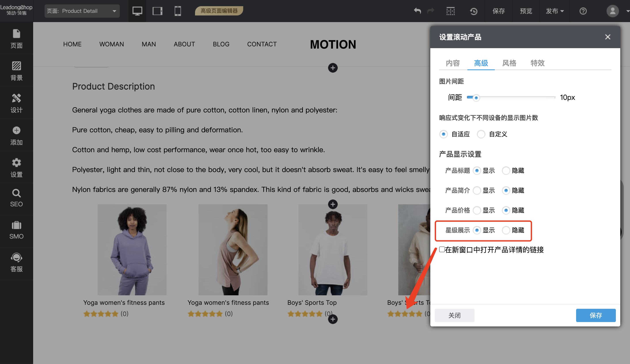630x364 pixels.
Task: Switch to mobile phone preview
Action: [x=178, y=11]
